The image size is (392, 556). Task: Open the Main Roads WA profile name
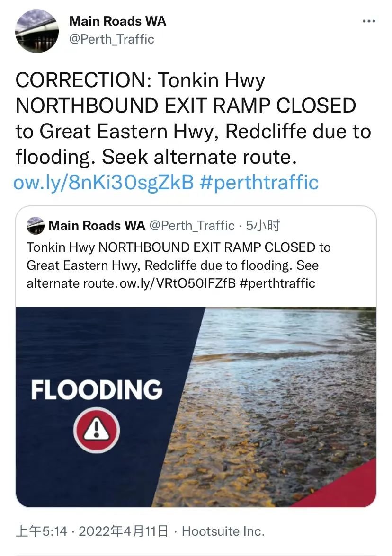(x=118, y=21)
